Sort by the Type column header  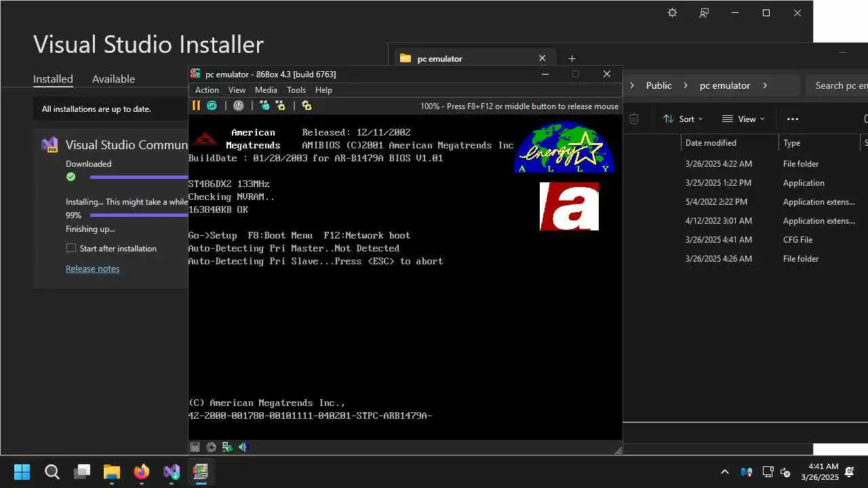[819, 143]
